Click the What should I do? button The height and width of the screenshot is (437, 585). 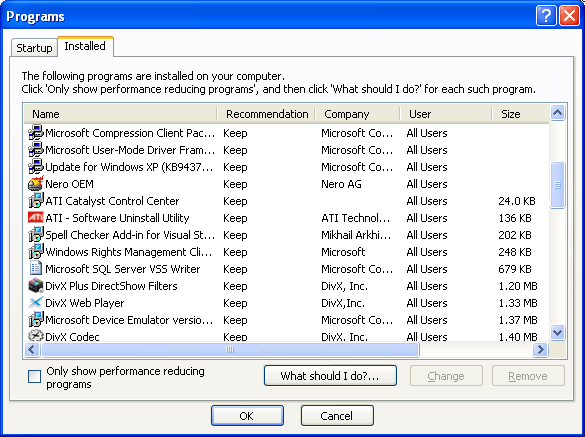click(x=330, y=376)
